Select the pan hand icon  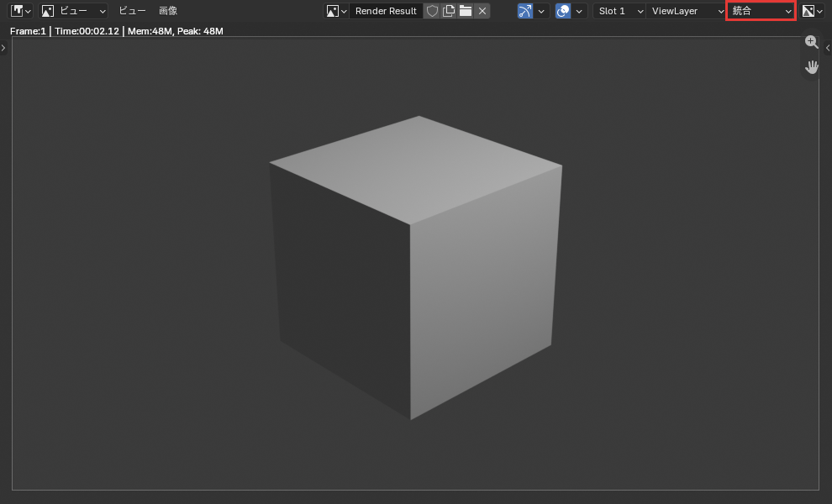click(x=811, y=67)
